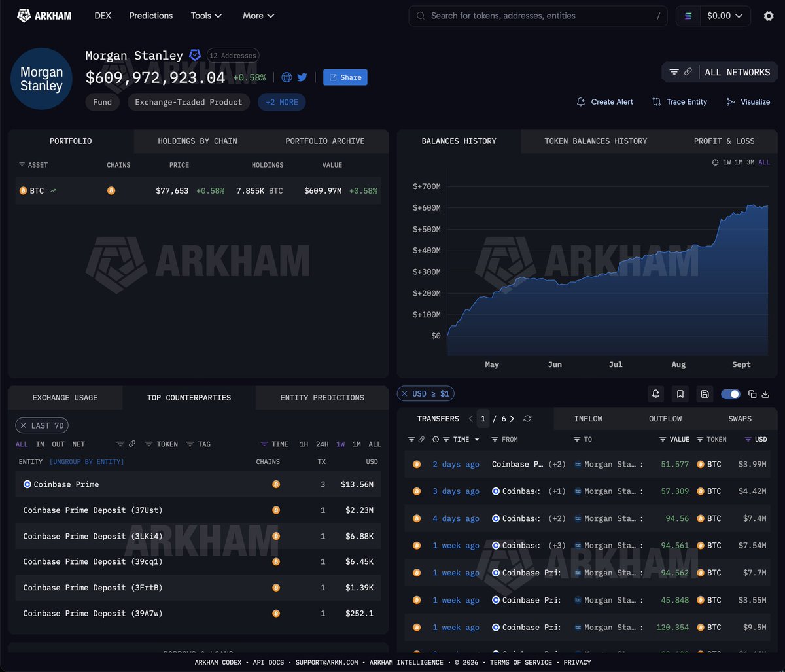
Task: Copy transfers with the copy icon
Action: 752,394
